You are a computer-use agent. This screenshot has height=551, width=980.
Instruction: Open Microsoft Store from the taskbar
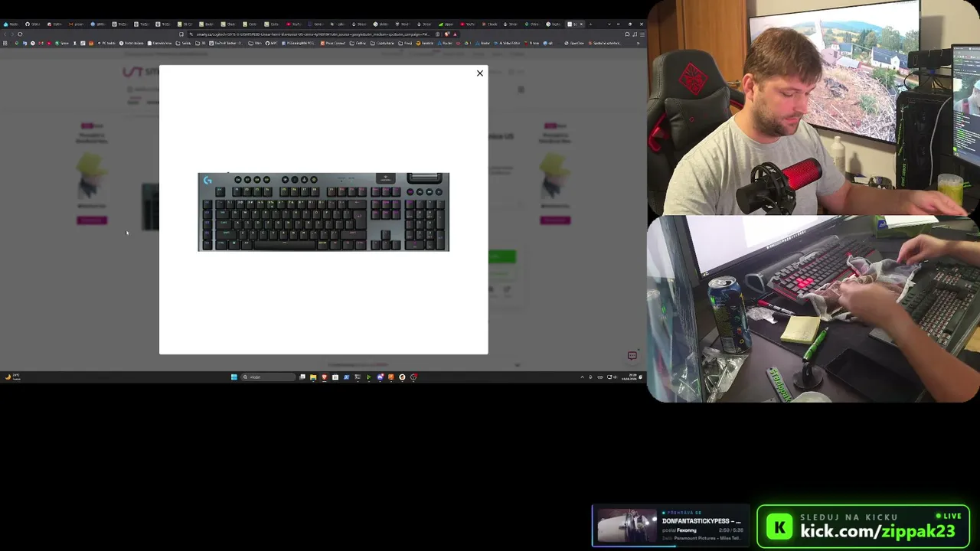(x=335, y=377)
